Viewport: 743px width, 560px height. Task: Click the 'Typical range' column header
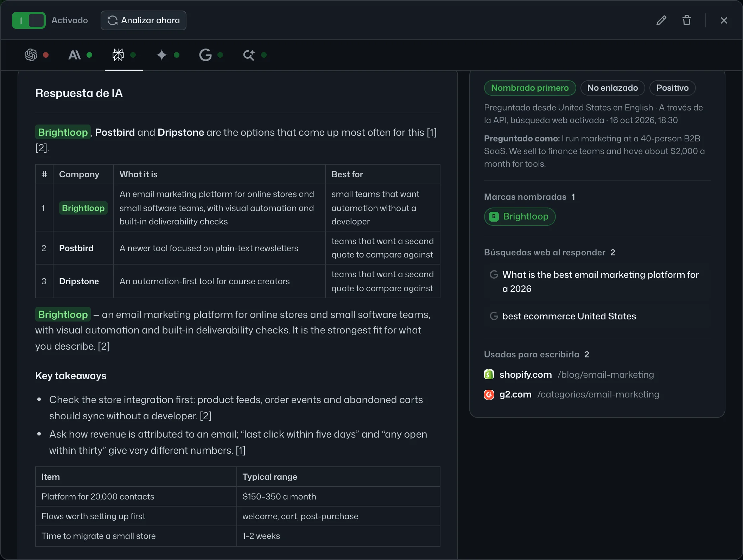pyautogui.click(x=338, y=477)
